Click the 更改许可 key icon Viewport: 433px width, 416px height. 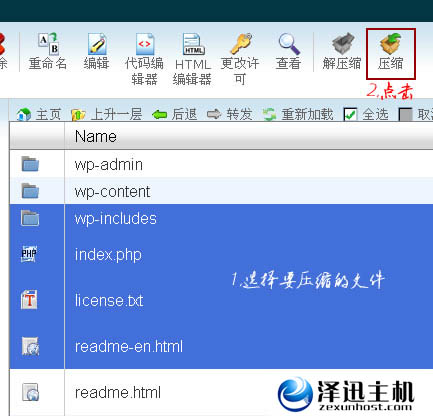[x=241, y=43]
